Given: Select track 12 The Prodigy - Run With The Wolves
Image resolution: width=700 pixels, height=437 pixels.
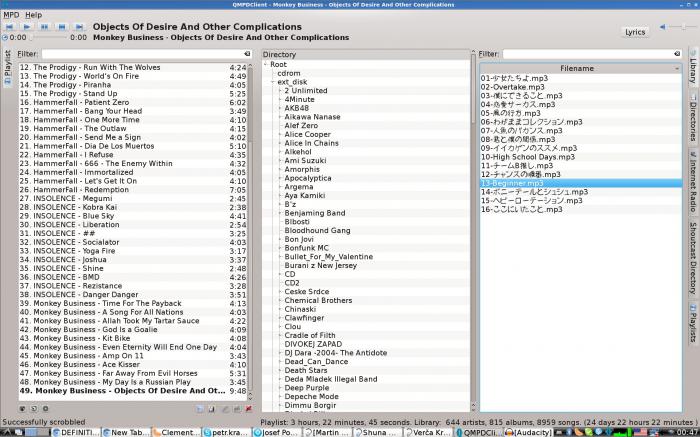Looking at the screenshot, I should [133, 67].
